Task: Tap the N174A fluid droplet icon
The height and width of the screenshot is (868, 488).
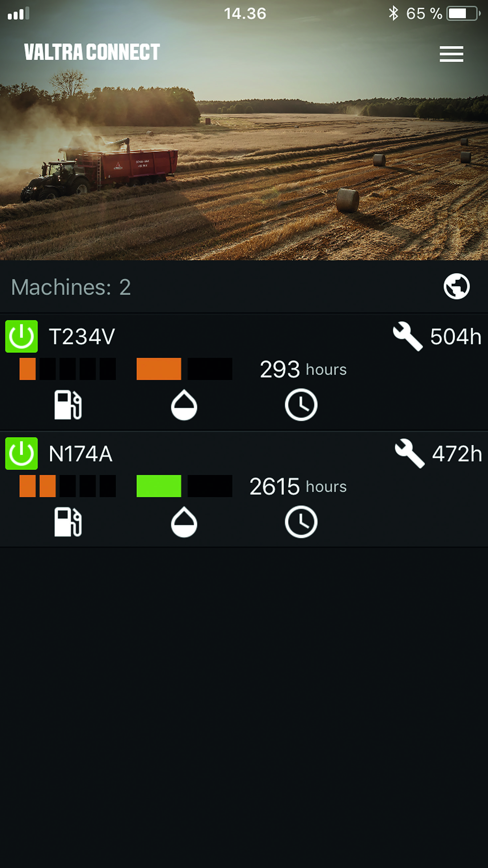Action: point(184,522)
